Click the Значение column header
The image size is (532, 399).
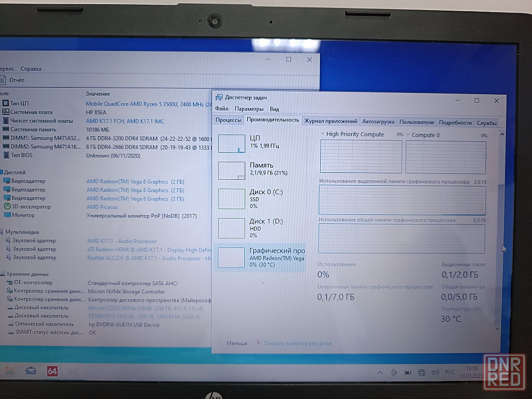point(98,94)
